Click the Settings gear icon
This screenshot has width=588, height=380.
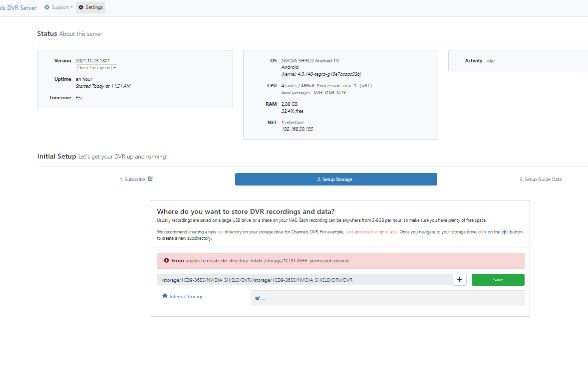click(x=81, y=7)
